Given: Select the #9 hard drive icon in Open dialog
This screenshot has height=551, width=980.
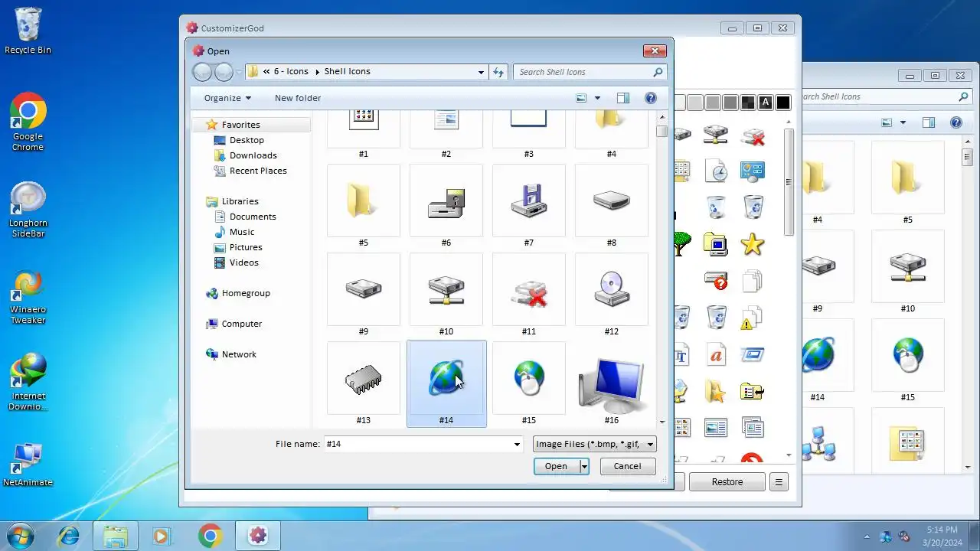Looking at the screenshot, I should click(364, 295).
